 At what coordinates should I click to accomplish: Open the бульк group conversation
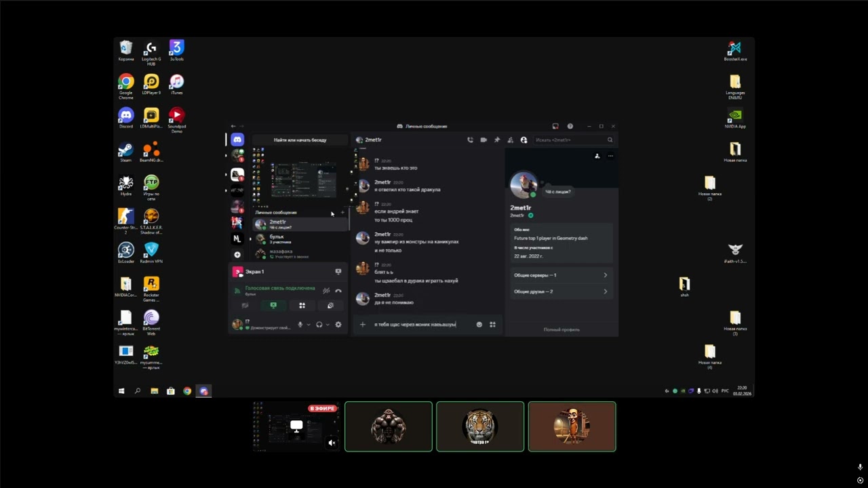click(300, 239)
